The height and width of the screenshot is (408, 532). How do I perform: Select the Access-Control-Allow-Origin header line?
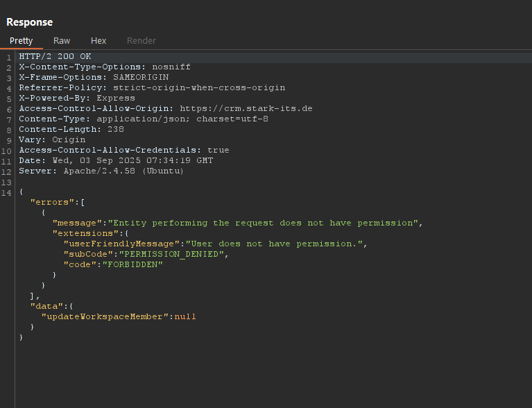166,108
